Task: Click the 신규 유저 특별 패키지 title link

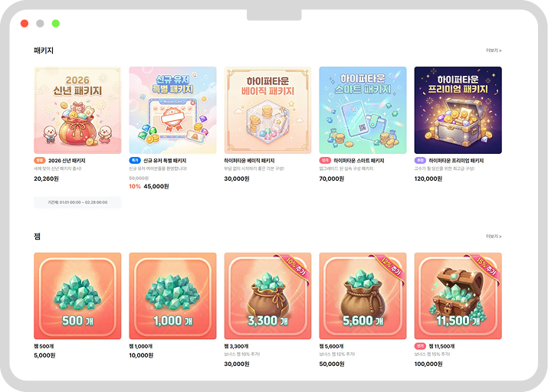Action: [x=165, y=161]
